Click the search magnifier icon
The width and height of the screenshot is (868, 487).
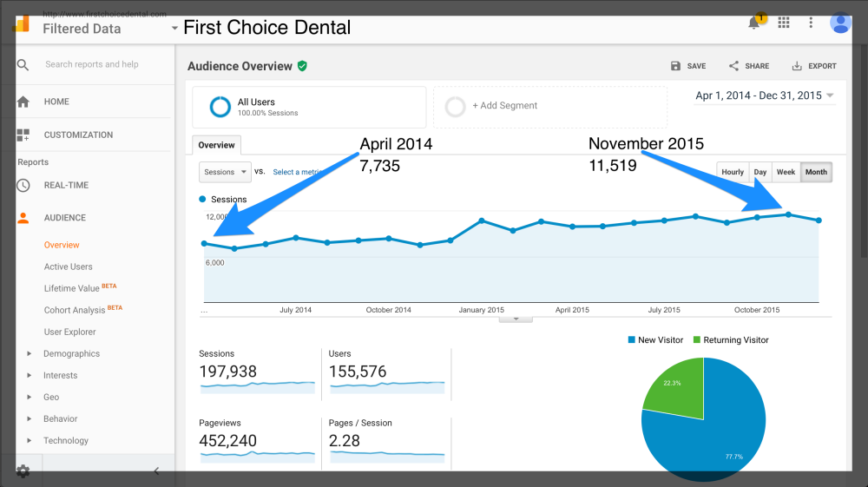[x=23, y=65]
